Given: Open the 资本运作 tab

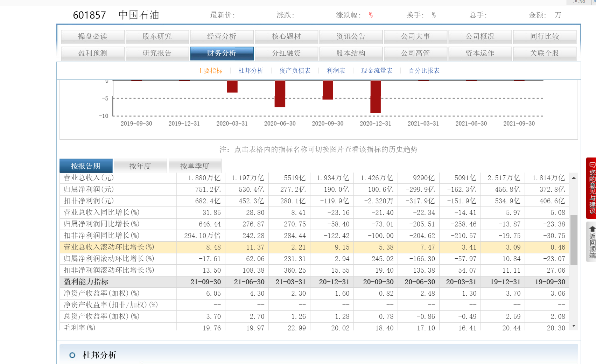Looking at the screenshot, I should (x=480, y=53).
